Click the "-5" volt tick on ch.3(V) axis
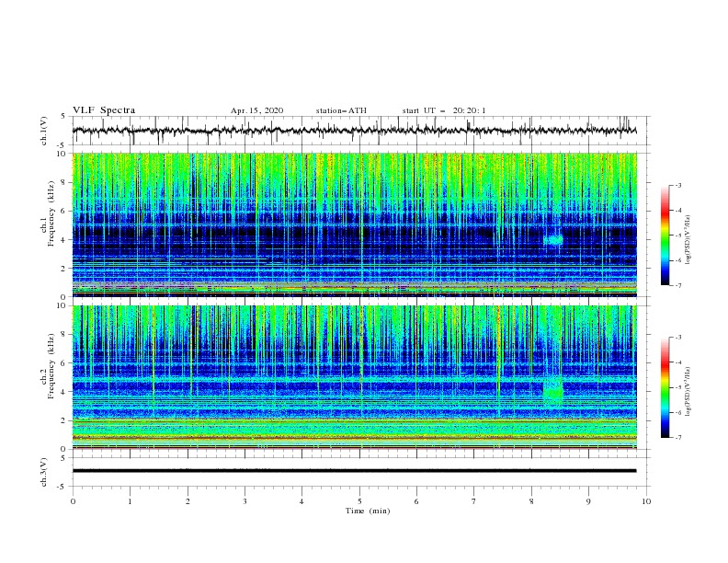728x563 pixels. (x=63, y=487)
